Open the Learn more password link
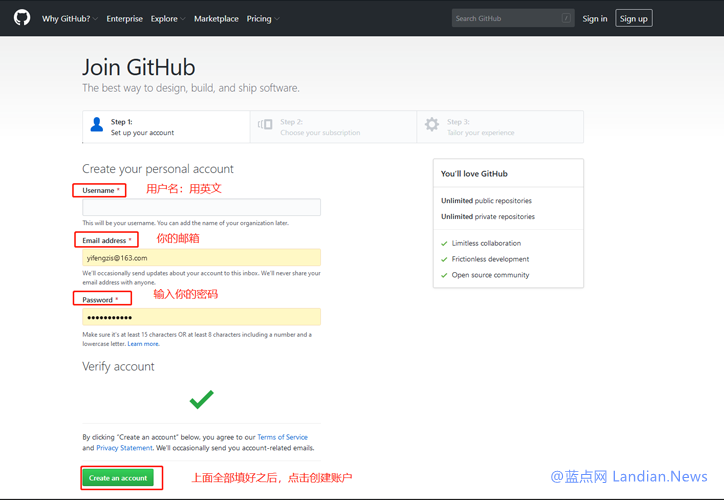Image resolution: width=724 pixels, height=500 pixels. point(143,344)
